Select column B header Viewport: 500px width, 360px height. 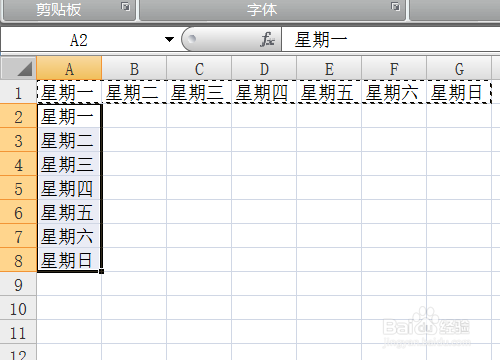(x=134, y=68)
